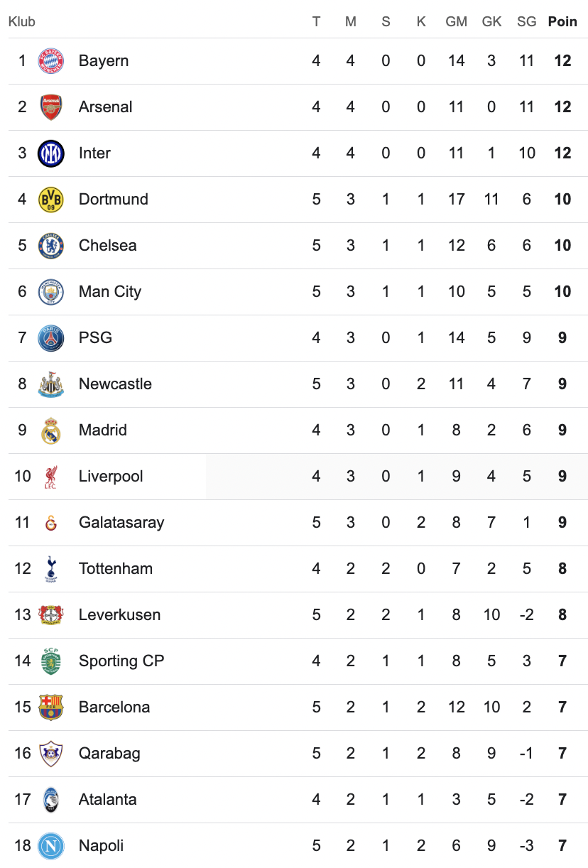The image size is (588, 868).
Task: Click the Man City crest icon
Action: (x=50, y=292)
